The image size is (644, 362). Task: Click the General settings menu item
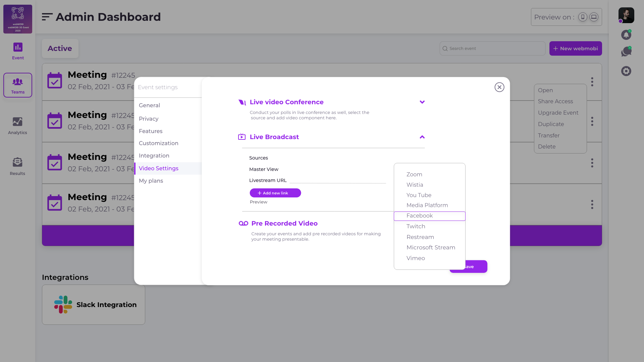pyautogui.click(x=150, y=106)
